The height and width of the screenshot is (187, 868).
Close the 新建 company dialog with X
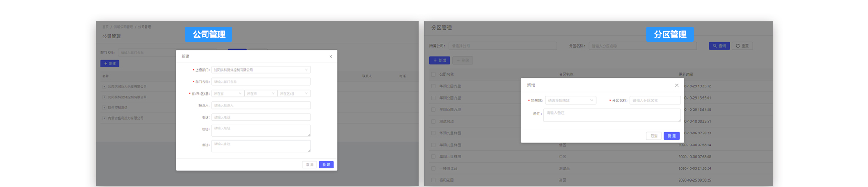(x=330, y=57)
